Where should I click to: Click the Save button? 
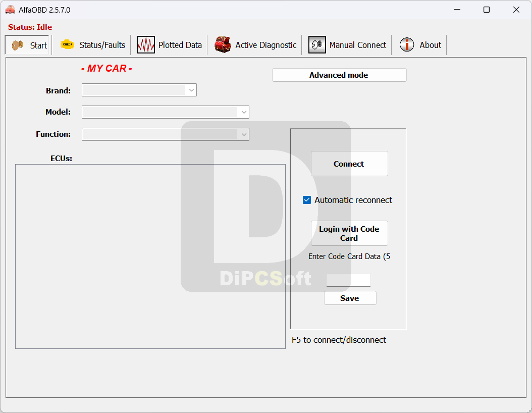350,298
